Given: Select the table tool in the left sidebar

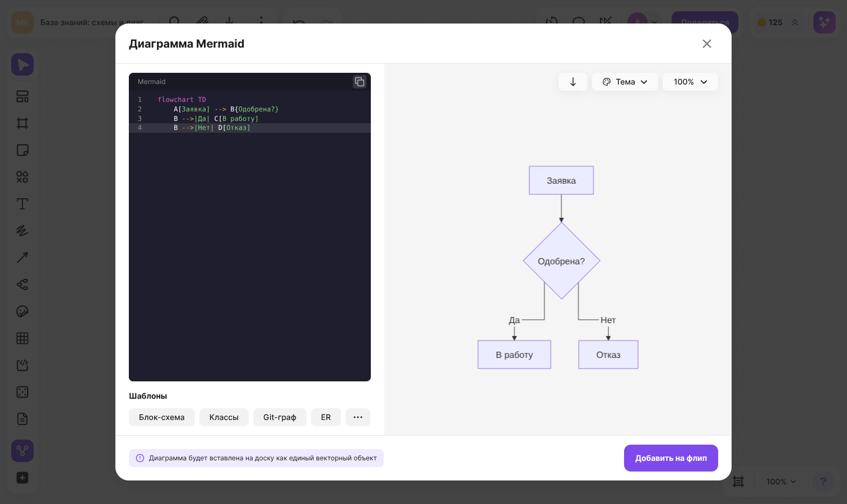Looking at the screenshot, I should click(x=22, y=338).
